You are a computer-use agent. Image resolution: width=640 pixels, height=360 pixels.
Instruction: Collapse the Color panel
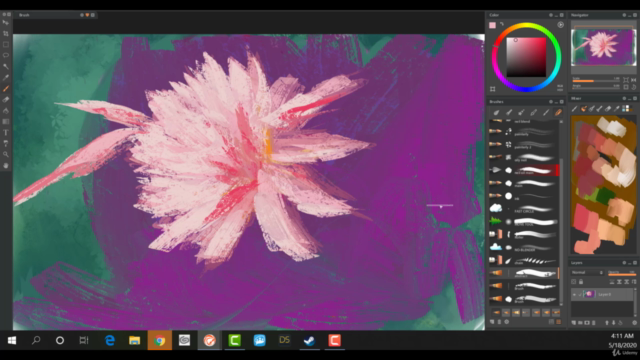click(556, 15)
